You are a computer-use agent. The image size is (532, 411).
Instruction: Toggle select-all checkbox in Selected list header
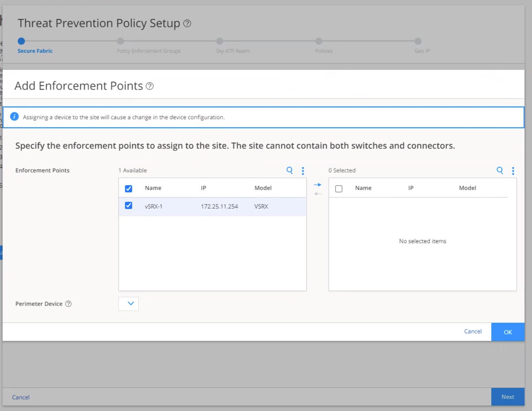pos(339,188)
